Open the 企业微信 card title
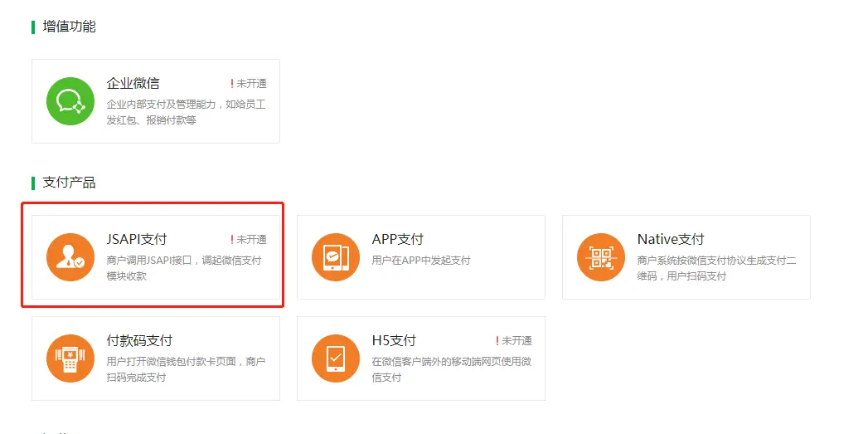Viewport: 868px width, 434px height. pyautogui.click(x=133, y=83)
